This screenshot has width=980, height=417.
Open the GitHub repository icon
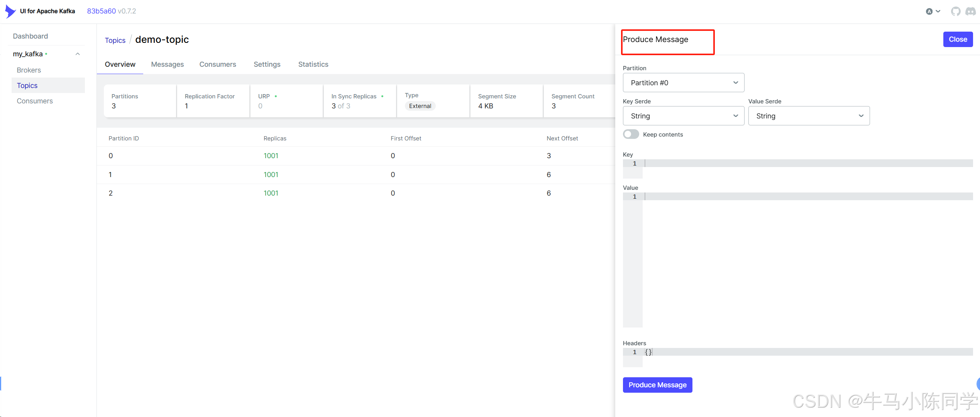point(956,11)
